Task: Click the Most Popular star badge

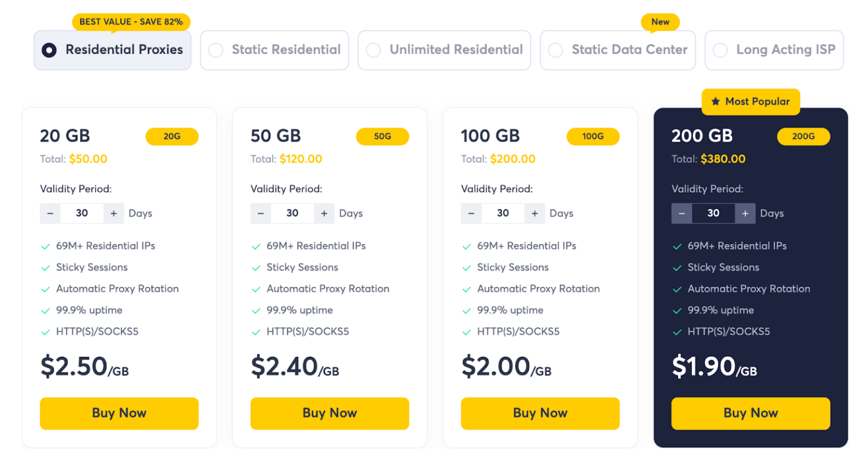Action: [750, 102]
